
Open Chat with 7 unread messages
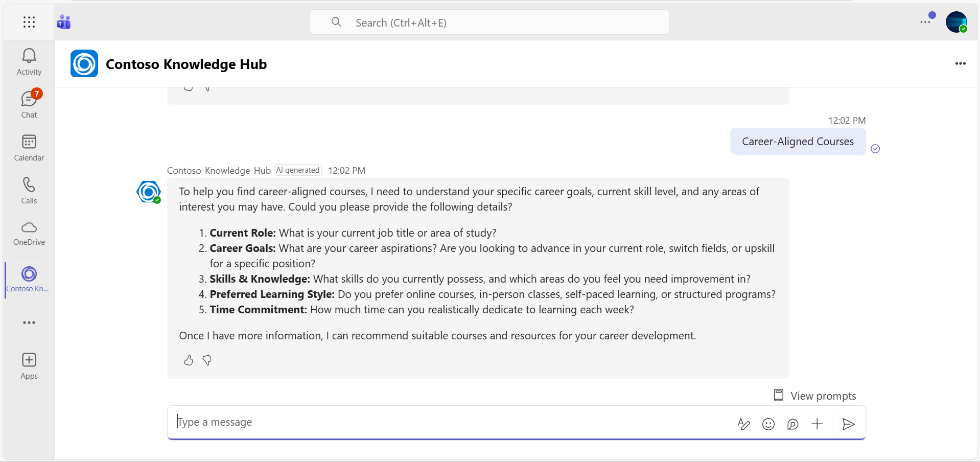29,104
